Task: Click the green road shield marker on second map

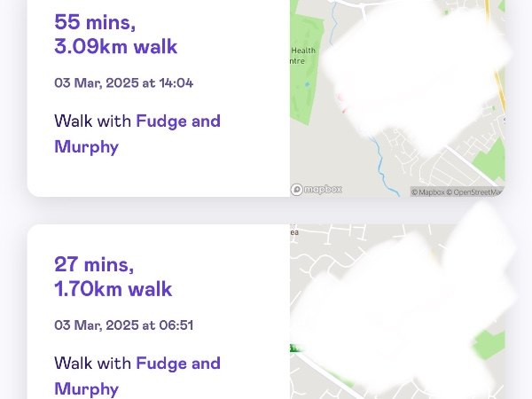Action: click(296, 348)
